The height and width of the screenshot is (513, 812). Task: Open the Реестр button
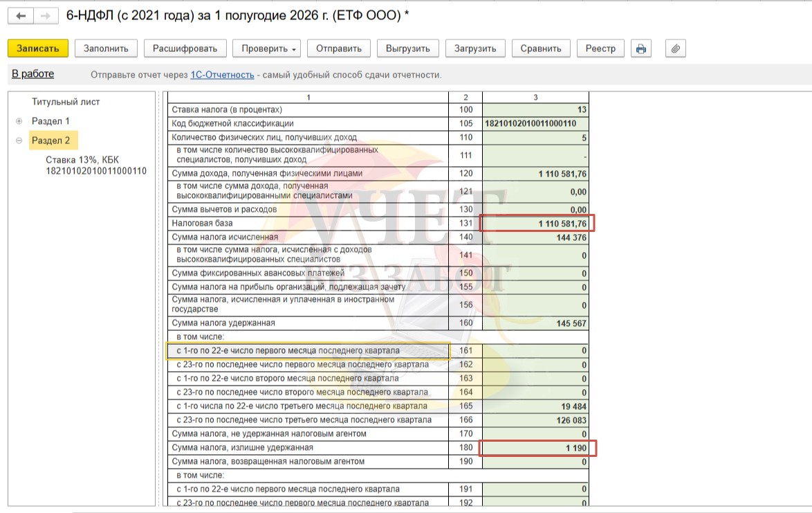coord(600,48)
